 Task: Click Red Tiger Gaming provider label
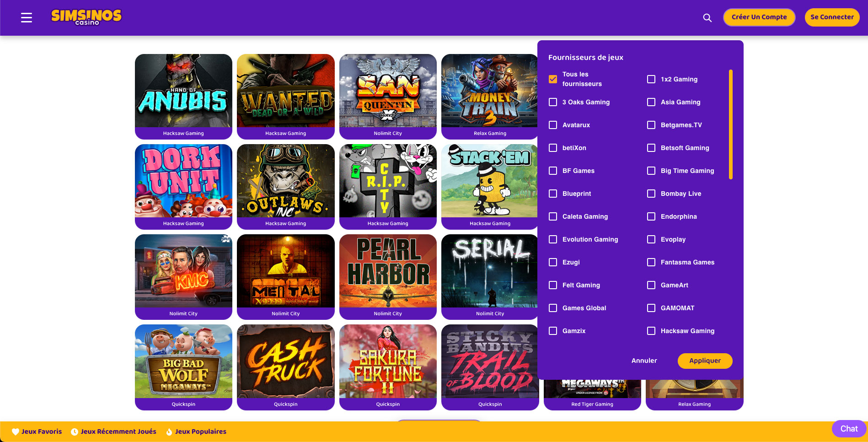tap(592, 404)
